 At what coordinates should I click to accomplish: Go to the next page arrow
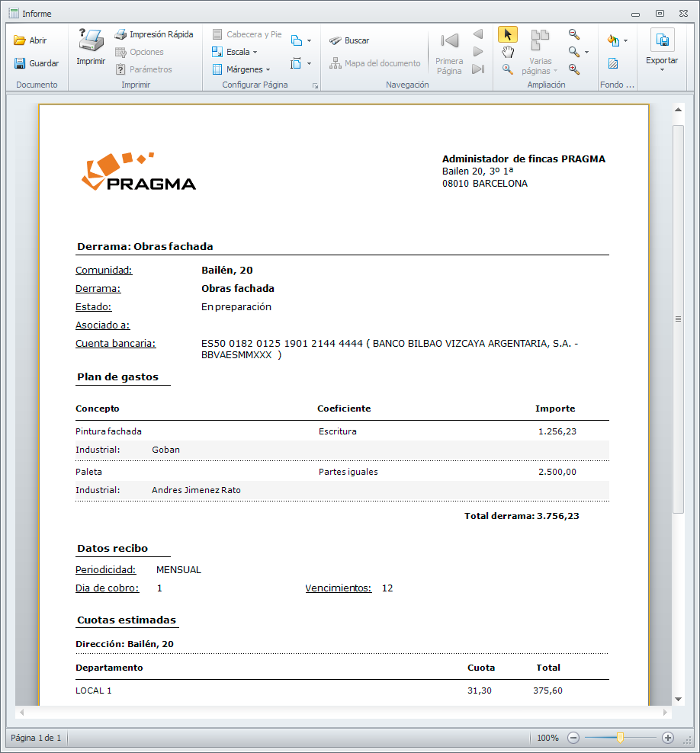478,51
